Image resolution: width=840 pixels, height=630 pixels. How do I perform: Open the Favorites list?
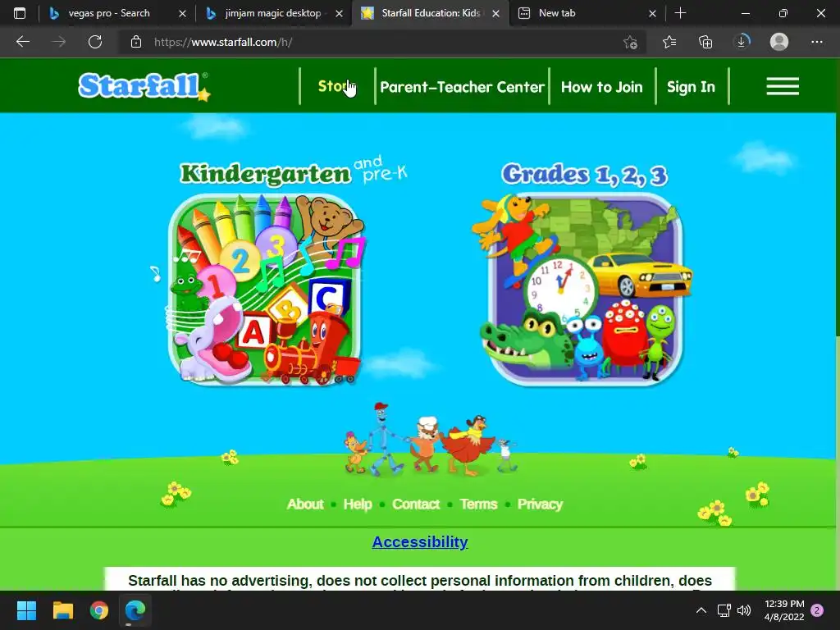[x=669, y=42]
